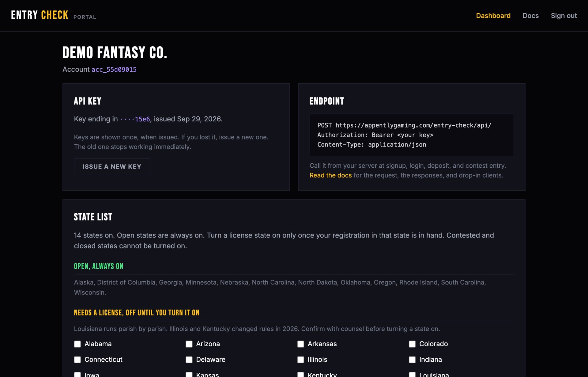Issue a new API key
The width and height of the screenshot is (588, 377).
(112, 167)
